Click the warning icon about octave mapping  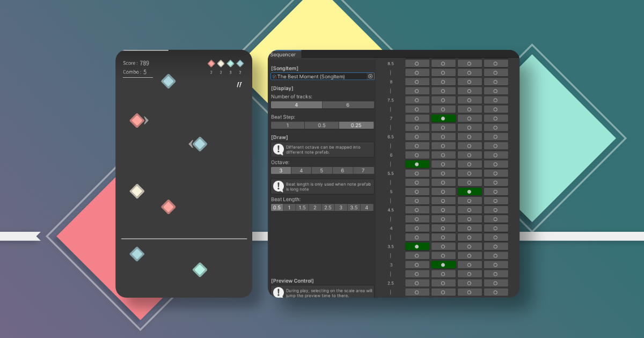277,149
